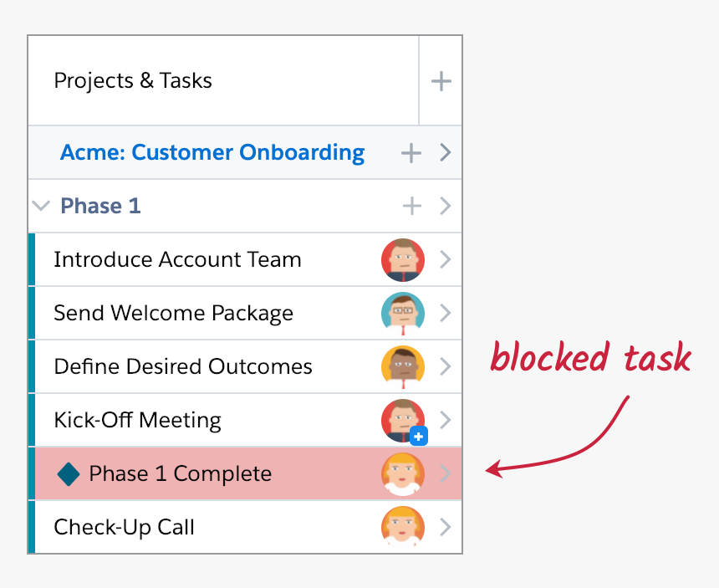
Task: Click assignee avatar on Define Desired Outcomes
Action: point(402,367)
